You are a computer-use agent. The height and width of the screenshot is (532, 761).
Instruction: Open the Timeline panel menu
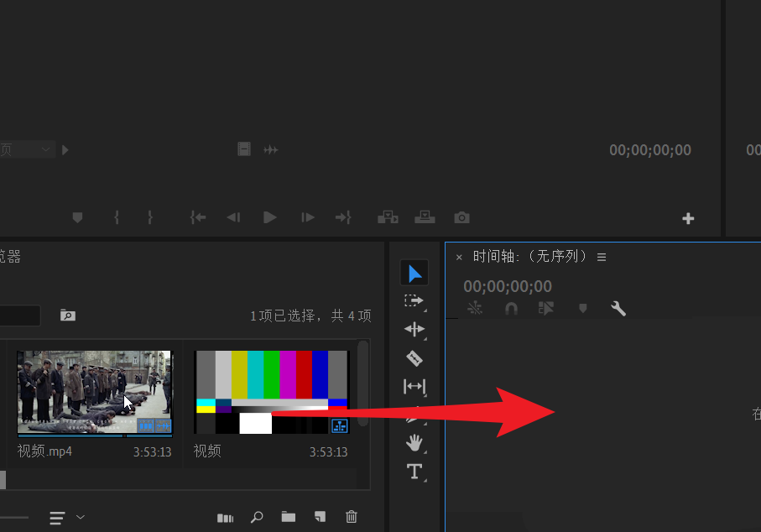point(602,257)
